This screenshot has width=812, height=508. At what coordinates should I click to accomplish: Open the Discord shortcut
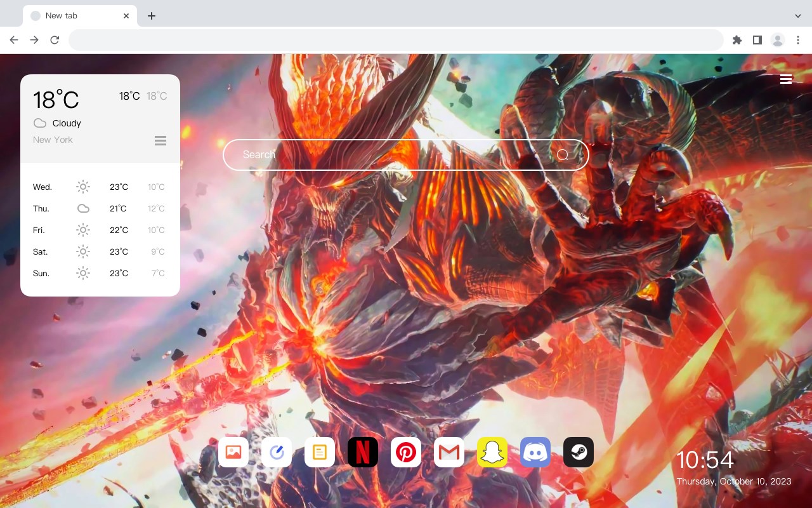[535, 452]
